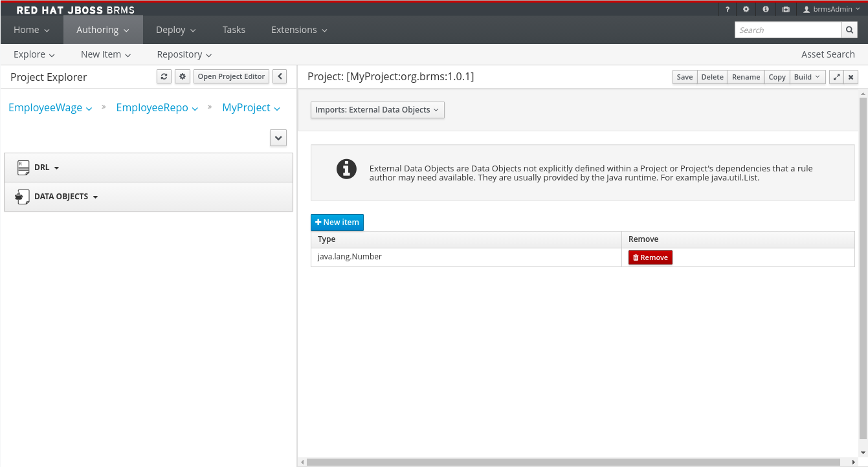Open Project Explorer gear options
This screenshot has height=467, width=868.
183,76
